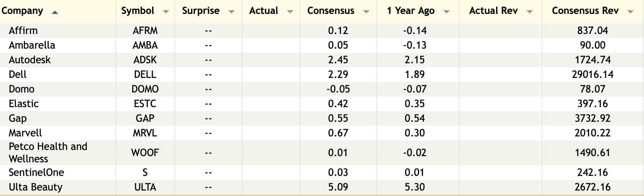Click the MRVL symbol cell
Viewport: 644px width, 196px height.
click(145, 133)
